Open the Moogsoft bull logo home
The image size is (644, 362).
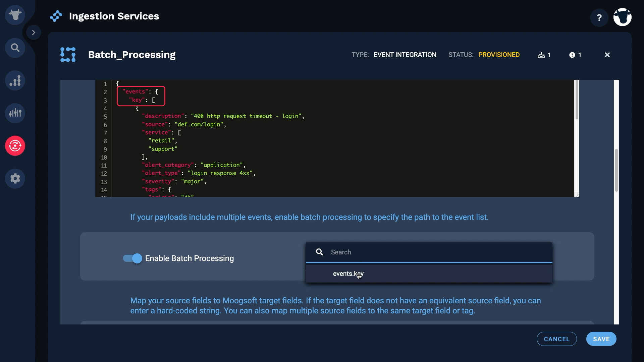(15, 15)
